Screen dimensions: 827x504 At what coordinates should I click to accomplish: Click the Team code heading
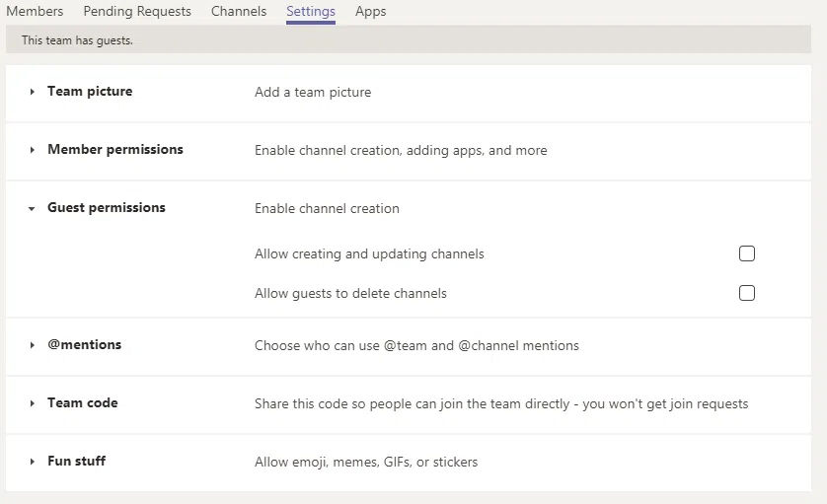click(83, 403)
